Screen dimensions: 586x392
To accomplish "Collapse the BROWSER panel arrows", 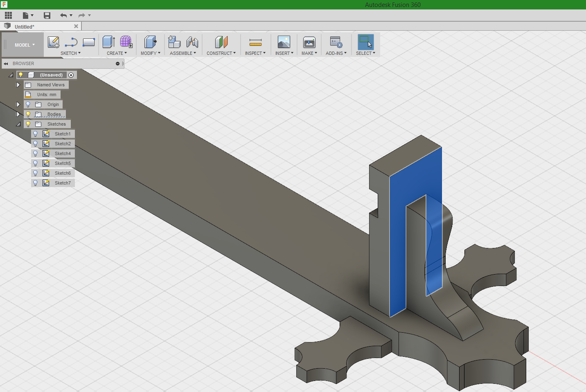I will pos(6,63).
